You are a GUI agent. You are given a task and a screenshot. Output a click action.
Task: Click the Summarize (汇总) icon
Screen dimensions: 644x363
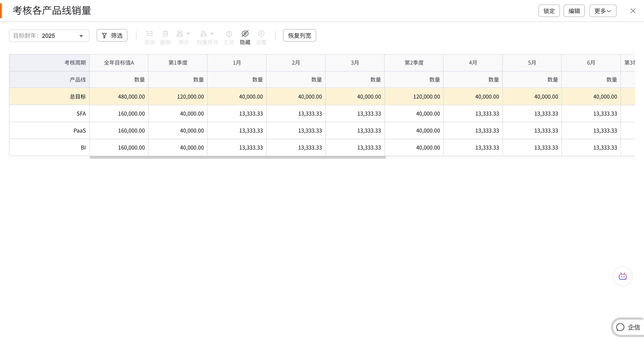(229, 34)
